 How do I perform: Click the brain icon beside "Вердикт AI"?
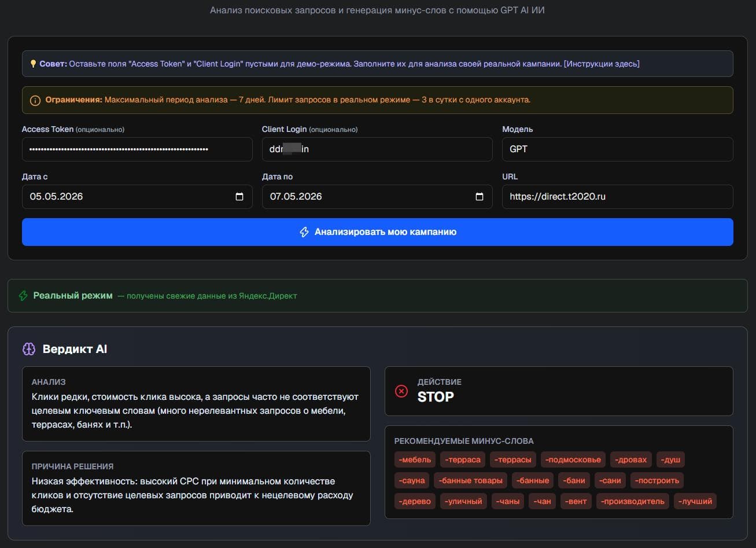coord(29,349)
